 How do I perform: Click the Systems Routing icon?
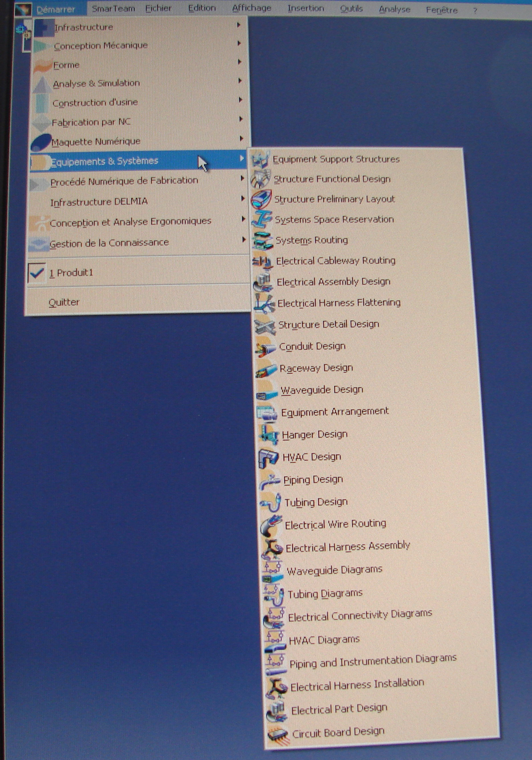click(262, 240)
